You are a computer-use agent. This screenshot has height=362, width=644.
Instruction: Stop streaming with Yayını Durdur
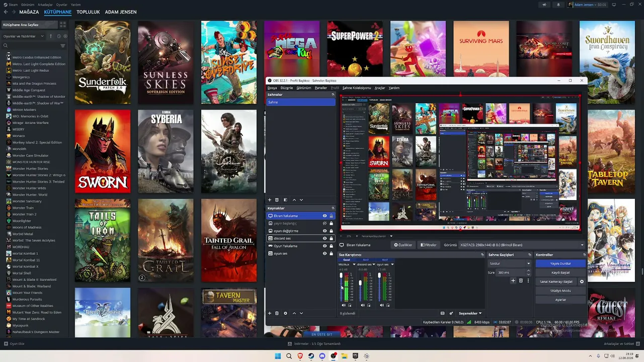click(x=560, y=263)
